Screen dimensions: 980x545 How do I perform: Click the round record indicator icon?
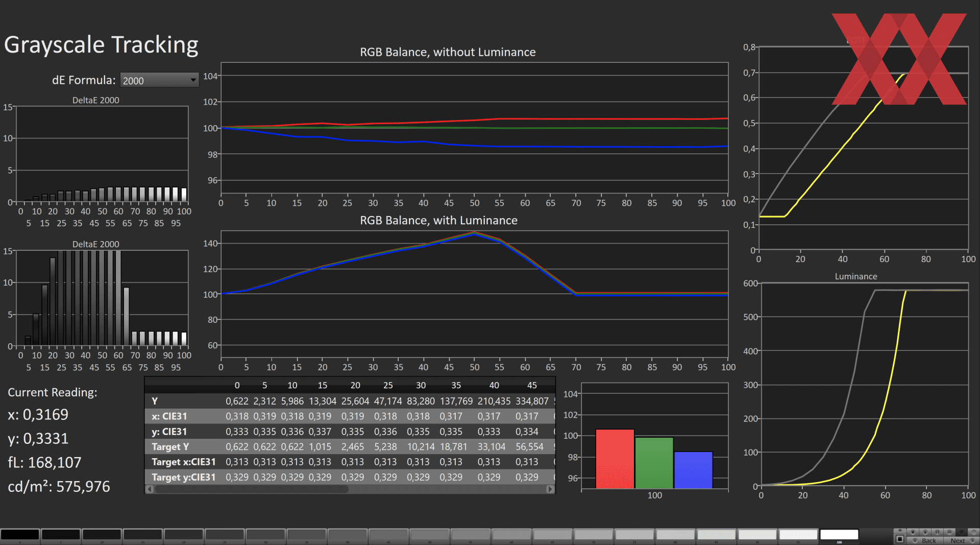(x=974, y=532)
